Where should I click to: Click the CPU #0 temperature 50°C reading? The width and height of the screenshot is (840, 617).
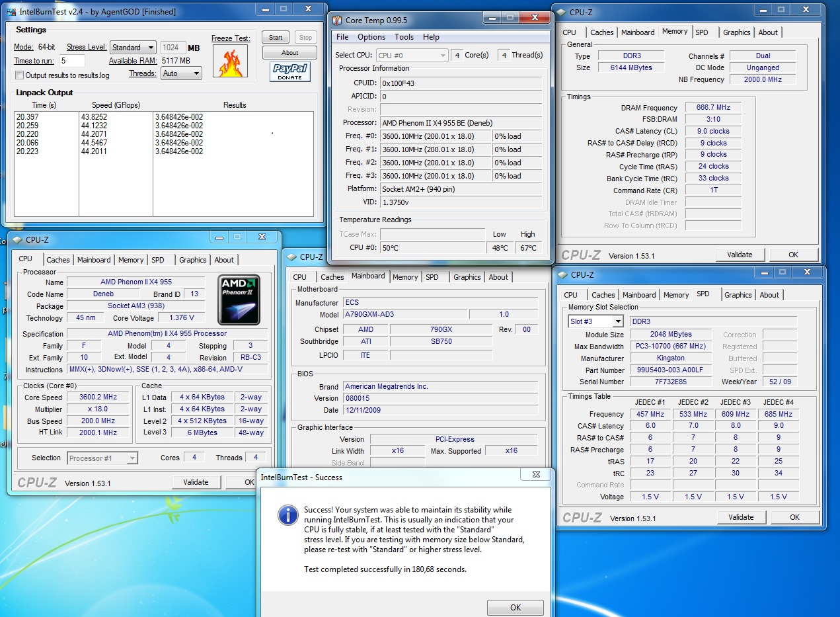tap(432, 247)
